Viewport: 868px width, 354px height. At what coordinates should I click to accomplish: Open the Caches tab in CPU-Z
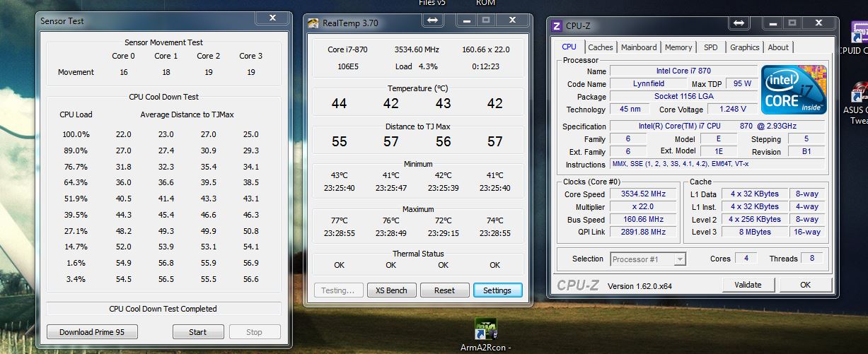(x=601, y=47)
